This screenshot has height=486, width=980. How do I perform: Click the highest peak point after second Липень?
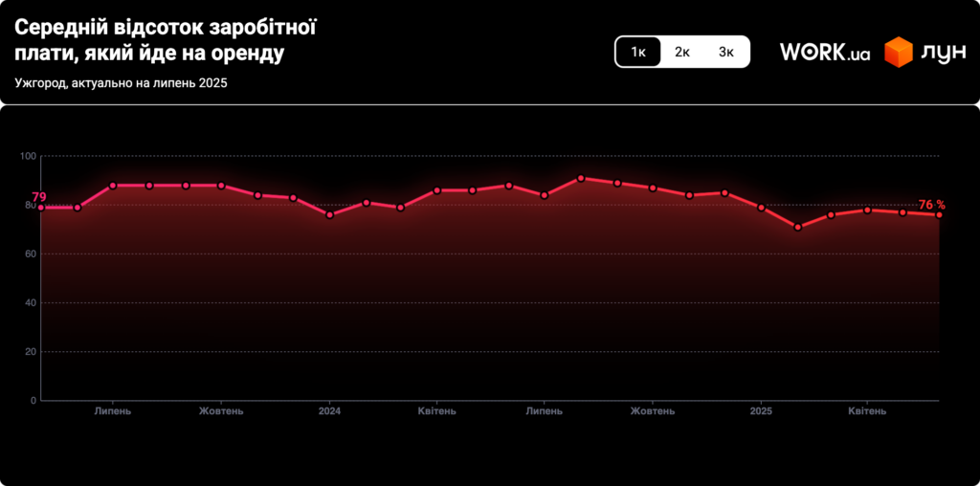click(x=581, y=178)
